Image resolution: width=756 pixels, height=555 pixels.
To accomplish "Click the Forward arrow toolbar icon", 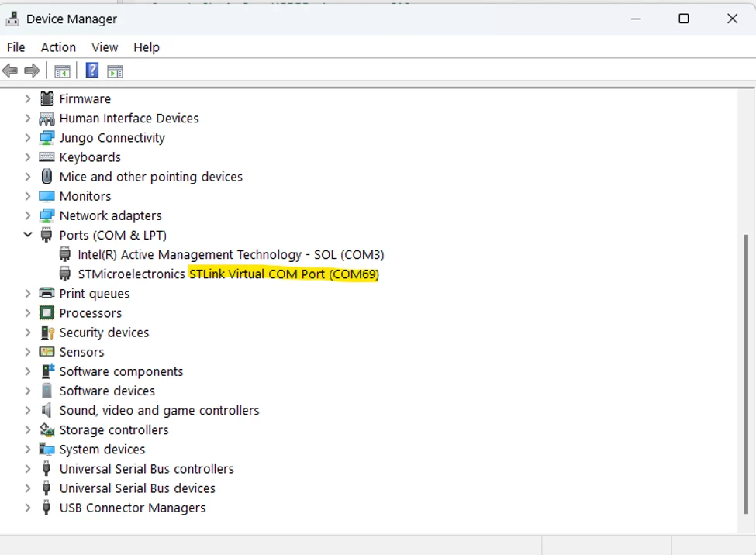I will (32, 71).
